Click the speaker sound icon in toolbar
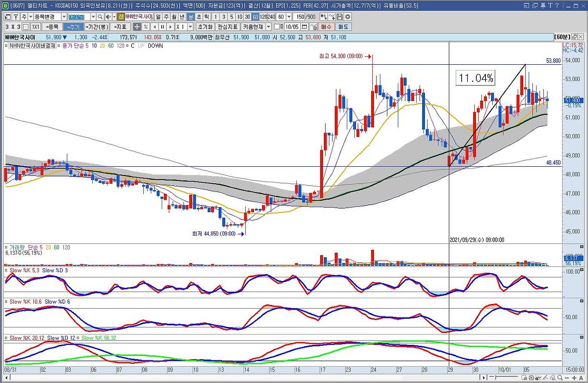 tap(107, 17)
